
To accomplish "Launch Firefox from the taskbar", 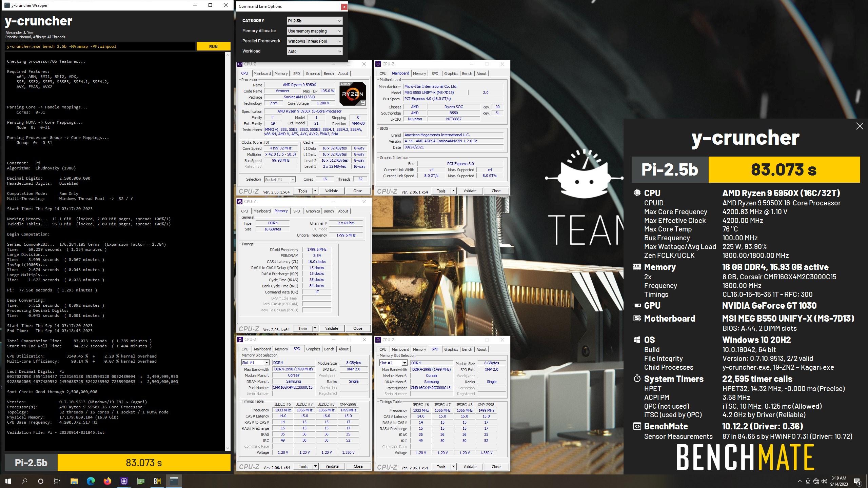I will (x=107, y=481).
